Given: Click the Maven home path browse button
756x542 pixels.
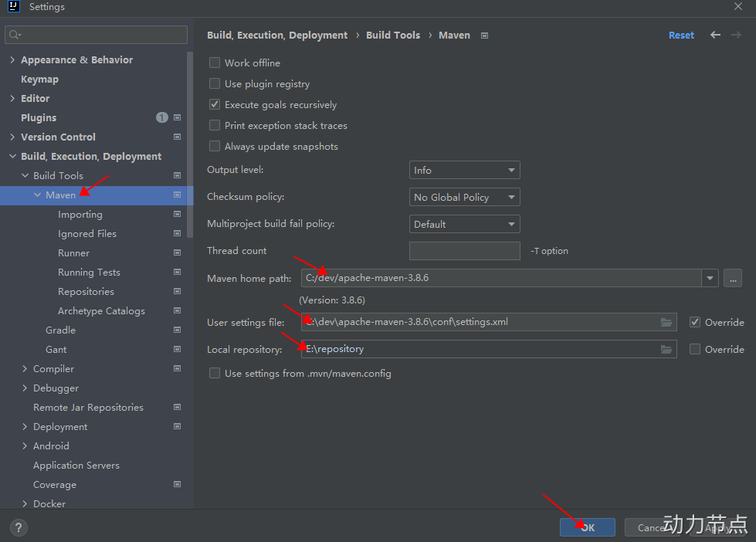Looking at the screenshot, I should (x=733, y=278).
